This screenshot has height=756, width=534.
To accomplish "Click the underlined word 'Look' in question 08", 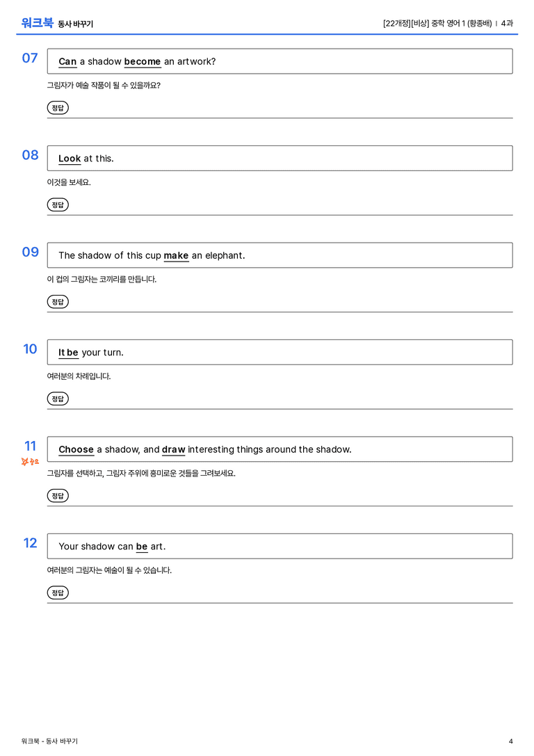I will coord(70,159).
